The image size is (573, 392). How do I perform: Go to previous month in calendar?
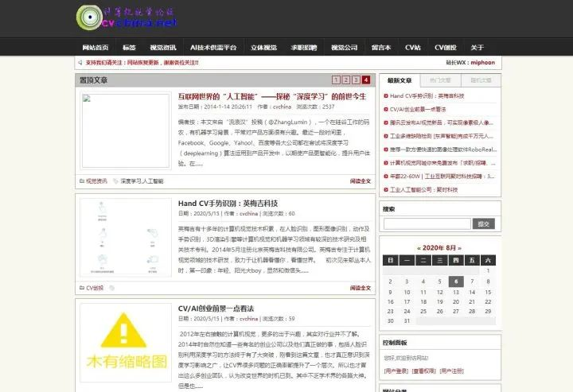coord(419,248)
